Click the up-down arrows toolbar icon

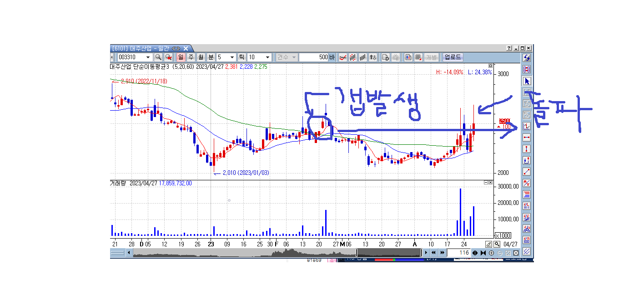(372, 57)
